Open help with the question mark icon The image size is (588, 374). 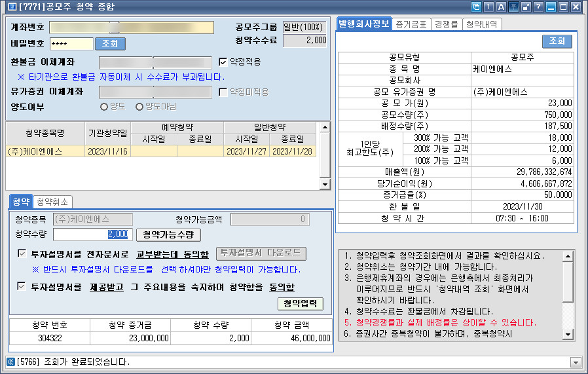point(538,7)
